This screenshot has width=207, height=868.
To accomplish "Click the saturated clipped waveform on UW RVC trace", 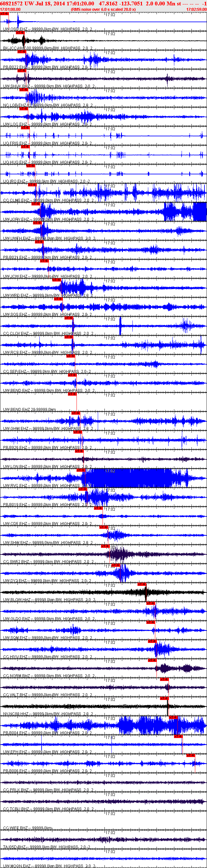I will point(128,478).
